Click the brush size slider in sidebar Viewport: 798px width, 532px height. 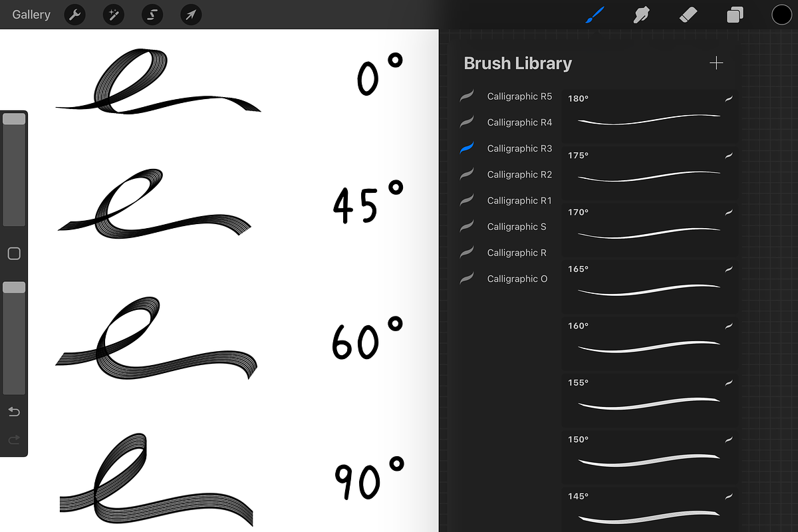pos(14,170)
